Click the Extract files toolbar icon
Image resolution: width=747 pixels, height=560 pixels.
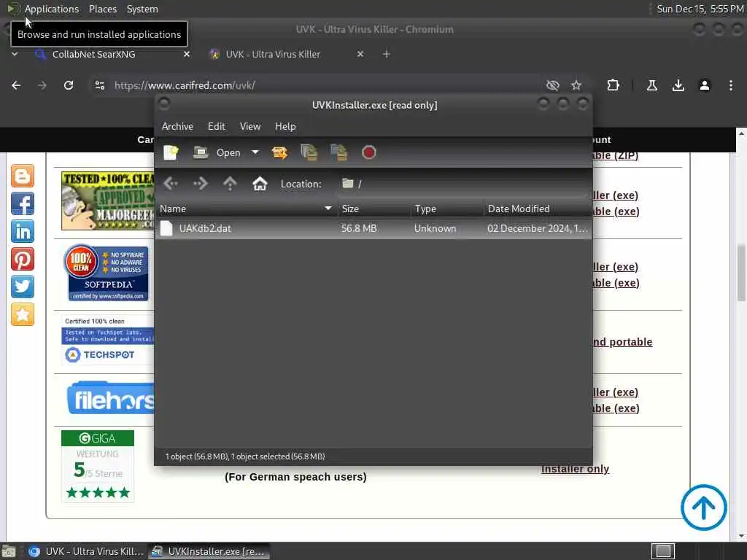(279, 152)
